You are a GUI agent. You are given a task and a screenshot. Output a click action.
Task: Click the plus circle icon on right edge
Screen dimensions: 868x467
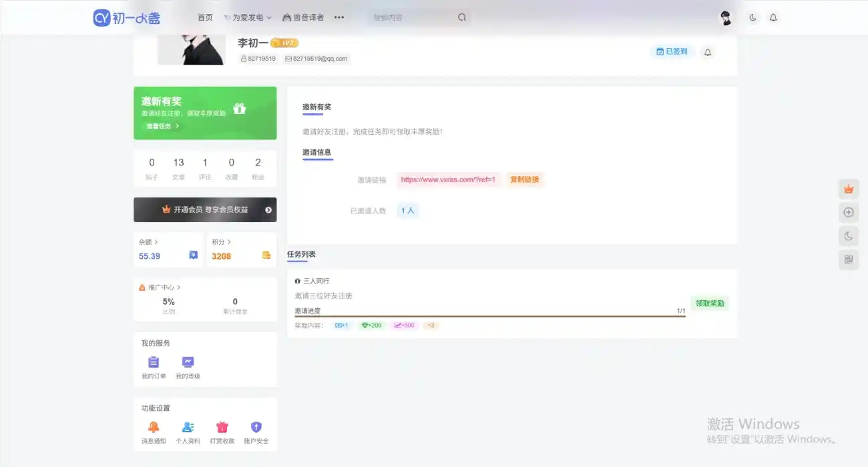[x=849, y=212]
